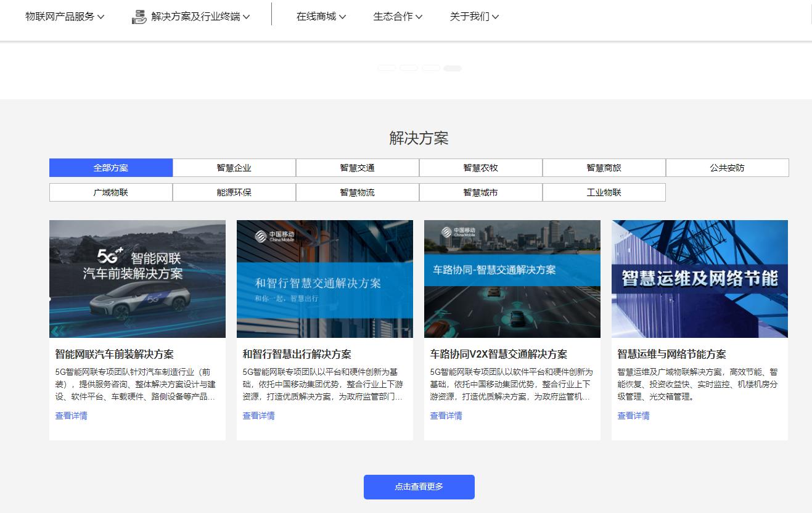Select the 能源环保 tab
Screen dimensions: 812x513
(234, 192)
